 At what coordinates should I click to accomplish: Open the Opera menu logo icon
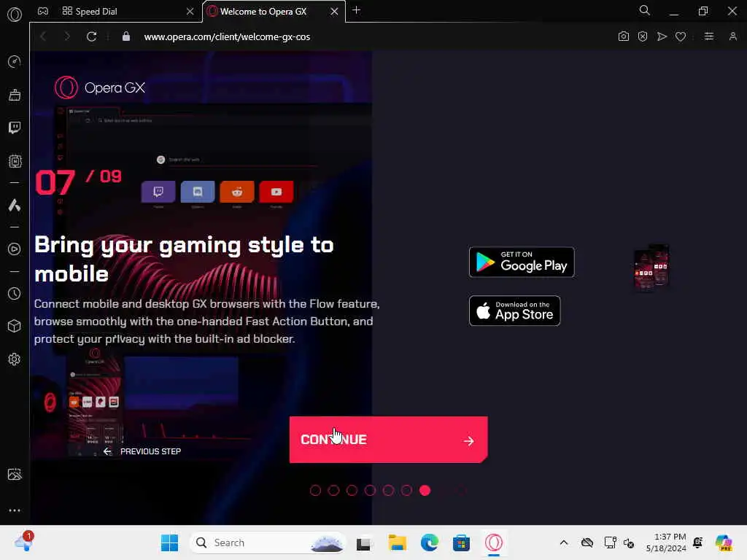coord(15,15)
